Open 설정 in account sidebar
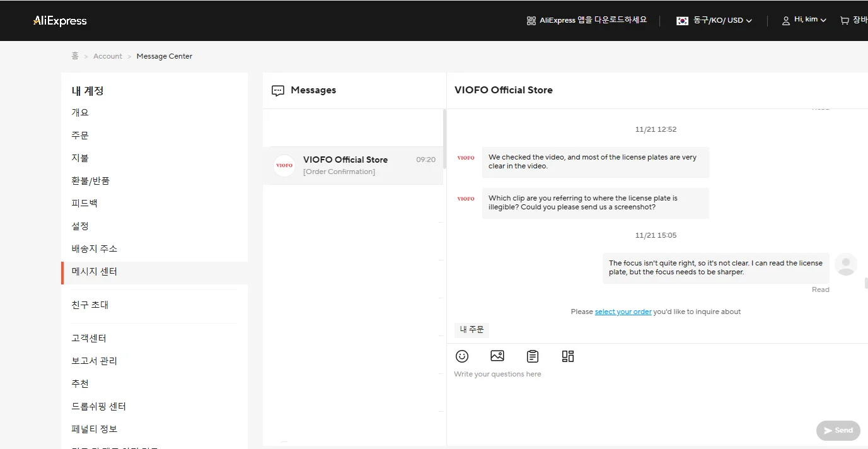Viewport: 868px width, 449px height. tap(80, 226)
